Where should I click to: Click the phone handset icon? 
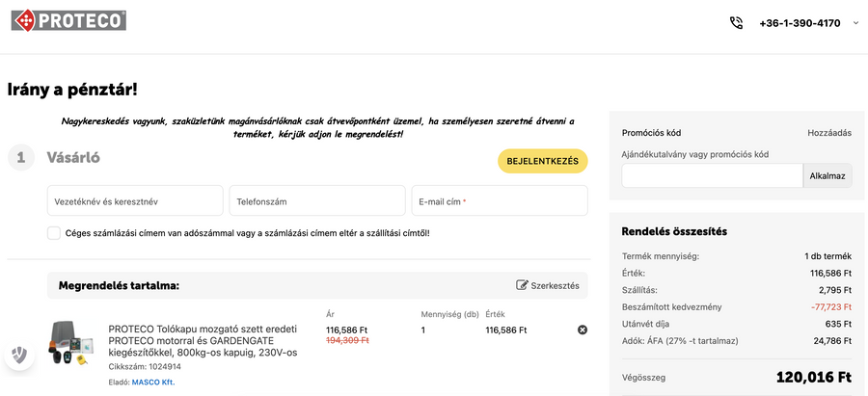(737, 23)
